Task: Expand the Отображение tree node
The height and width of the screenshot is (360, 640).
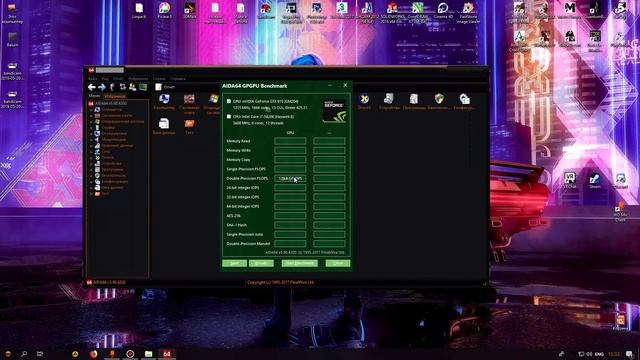Action: [92, 133]
